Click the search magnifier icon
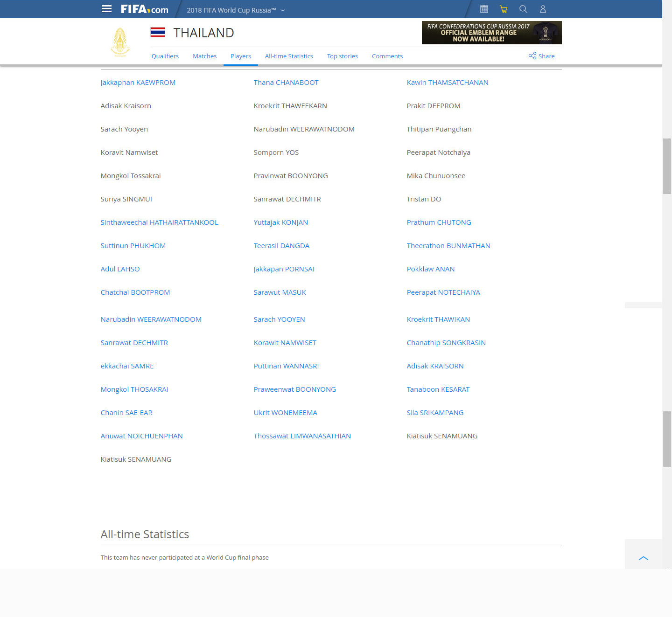 pos(523,9)
